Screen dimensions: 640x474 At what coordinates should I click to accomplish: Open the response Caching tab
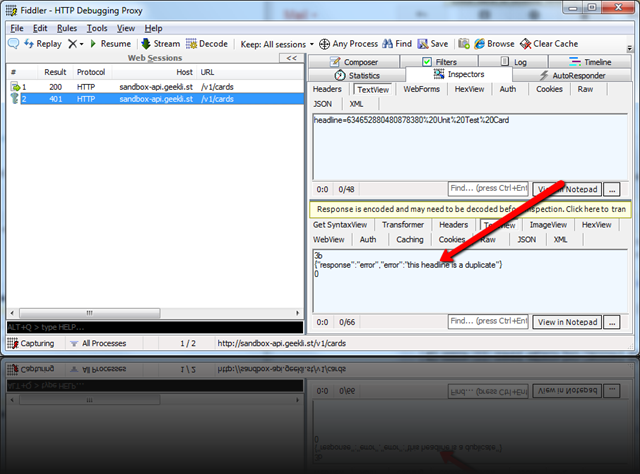409,240
